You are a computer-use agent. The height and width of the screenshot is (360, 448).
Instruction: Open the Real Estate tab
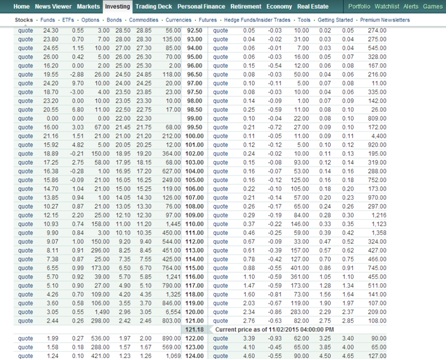(x=313, y=6)
